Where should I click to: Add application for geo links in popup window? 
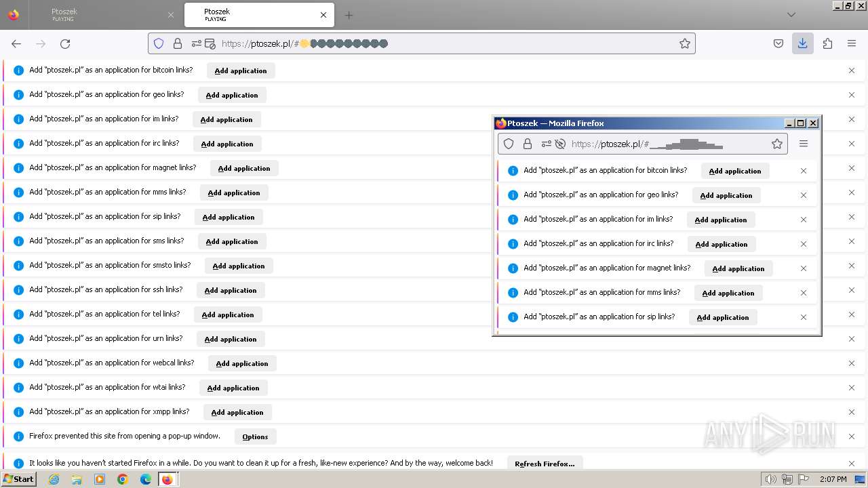(x=726, y=195)
